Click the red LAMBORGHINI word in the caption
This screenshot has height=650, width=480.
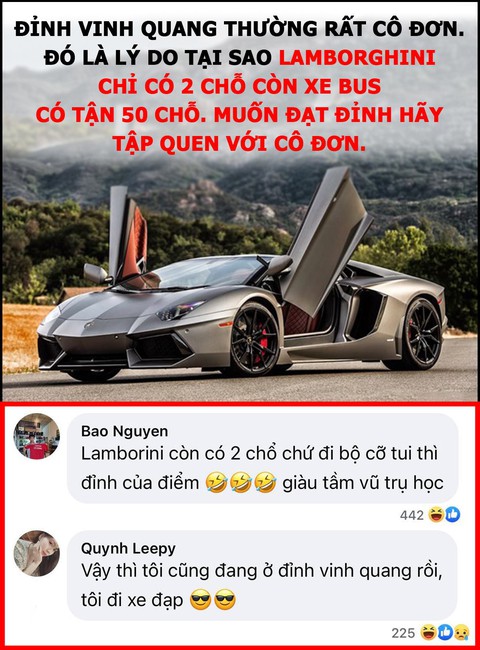pos(357,58)
